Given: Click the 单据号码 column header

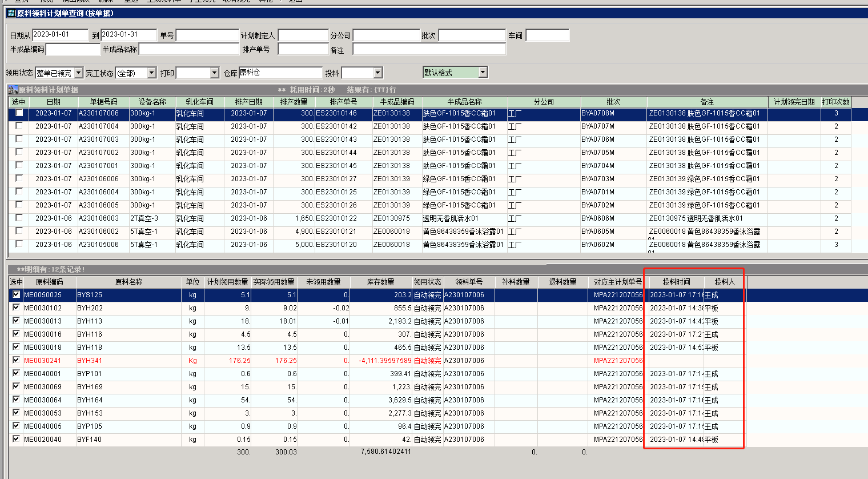Looking at the screenshot, I should (x=103, y=102).
